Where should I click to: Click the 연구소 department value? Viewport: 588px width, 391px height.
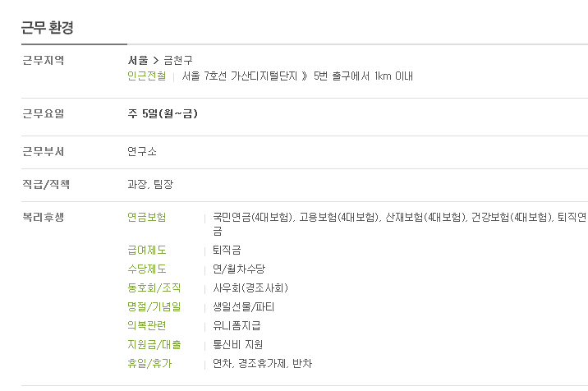point(142,152)
